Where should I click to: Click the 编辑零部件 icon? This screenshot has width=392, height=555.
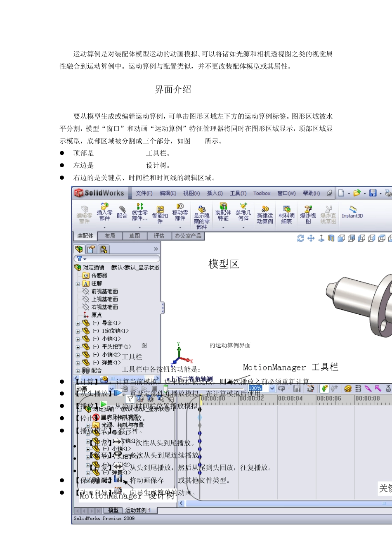84,215
